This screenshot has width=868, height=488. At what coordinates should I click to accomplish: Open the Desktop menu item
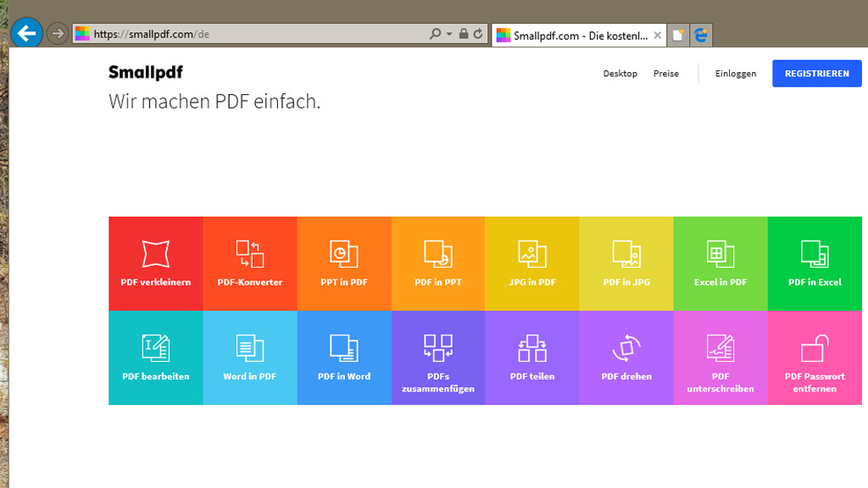(620, 74)
